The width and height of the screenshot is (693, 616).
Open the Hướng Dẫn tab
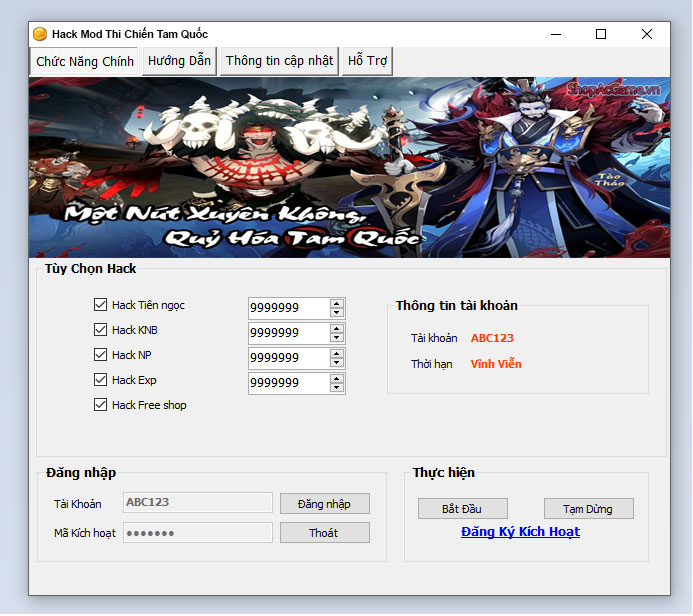(x=179, y=61)
